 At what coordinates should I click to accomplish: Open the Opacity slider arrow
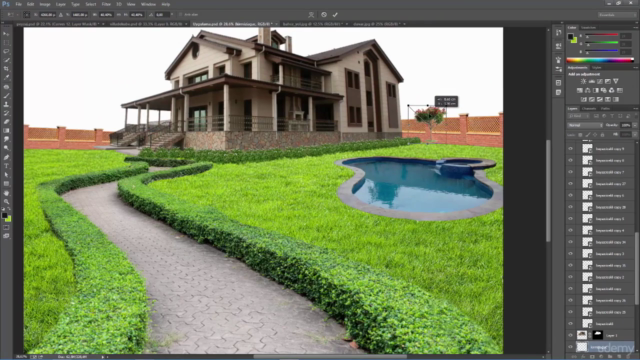(x=635, y=125)
